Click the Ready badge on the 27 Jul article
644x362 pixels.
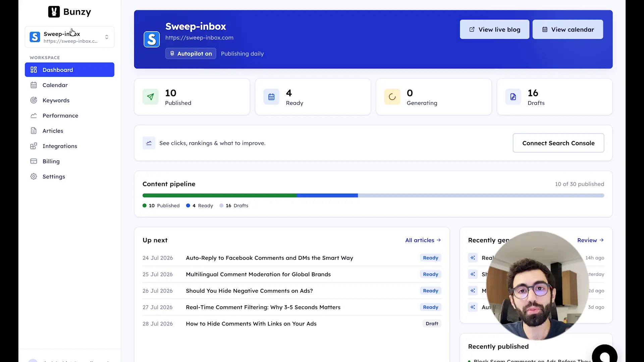click(x=430, y=307)
